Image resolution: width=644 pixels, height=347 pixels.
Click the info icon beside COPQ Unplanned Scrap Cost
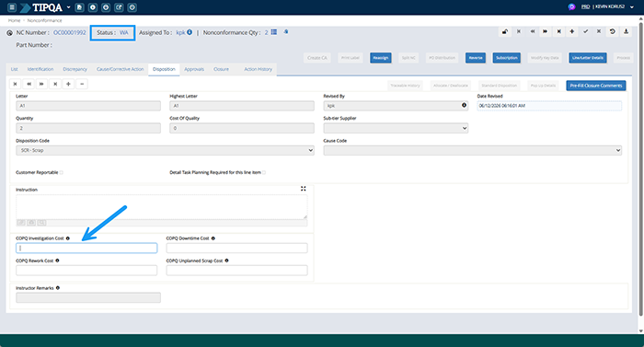click(226, 260)
